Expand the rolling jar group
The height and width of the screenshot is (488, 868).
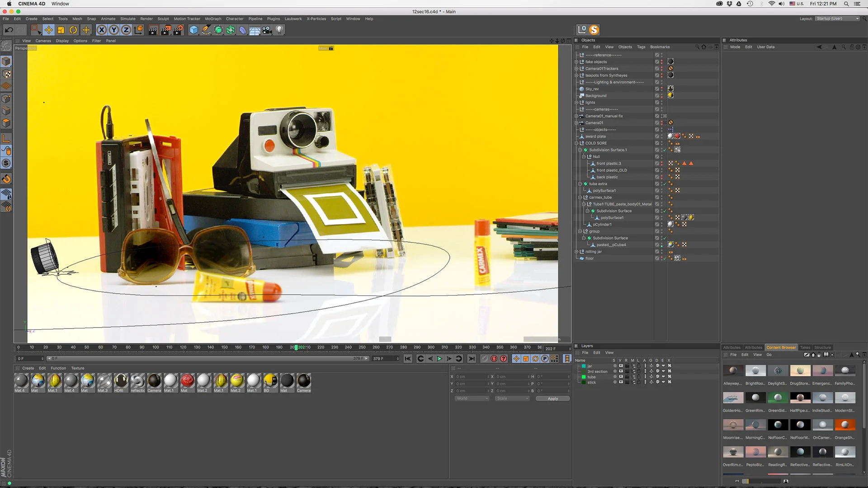click(576, 252)
